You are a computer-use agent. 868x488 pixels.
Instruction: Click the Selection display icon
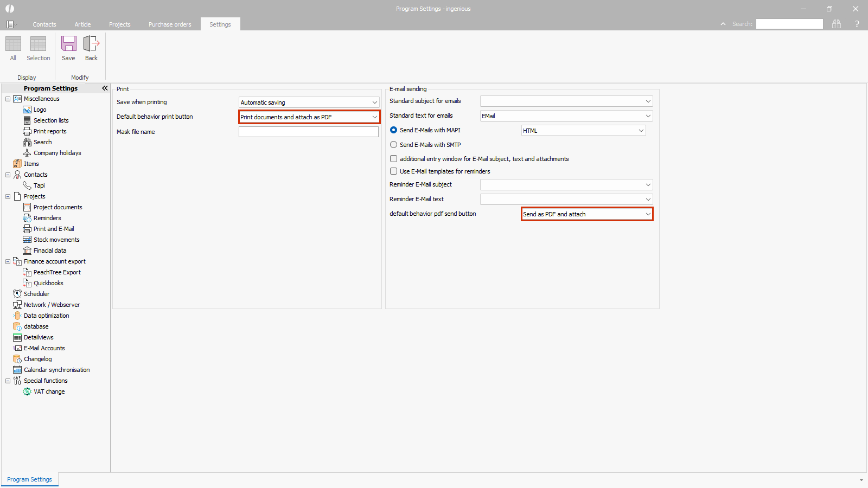[x=38, y=44]
